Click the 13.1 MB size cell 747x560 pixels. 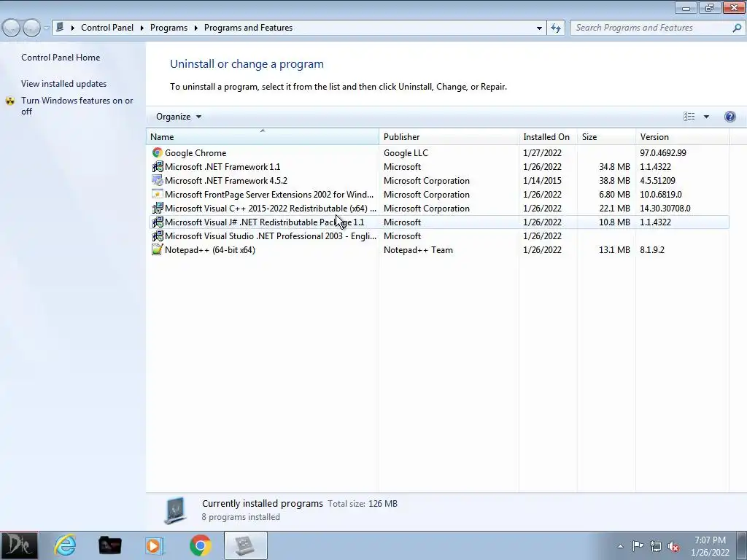point(614,249)
